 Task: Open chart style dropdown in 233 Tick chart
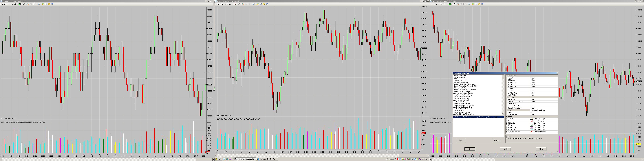click(x=21, y=4)
